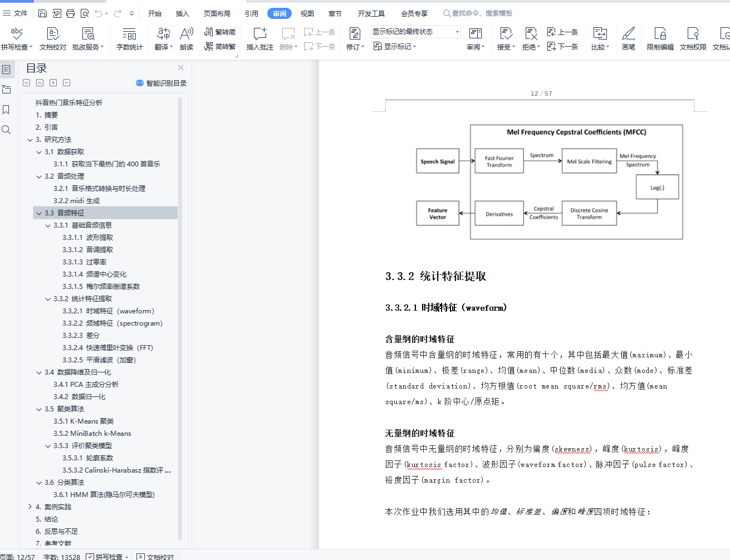This screenshot has height=560, width=730.
Task: Collapse the 3. 研究方法 section
Action: (30, 140)
